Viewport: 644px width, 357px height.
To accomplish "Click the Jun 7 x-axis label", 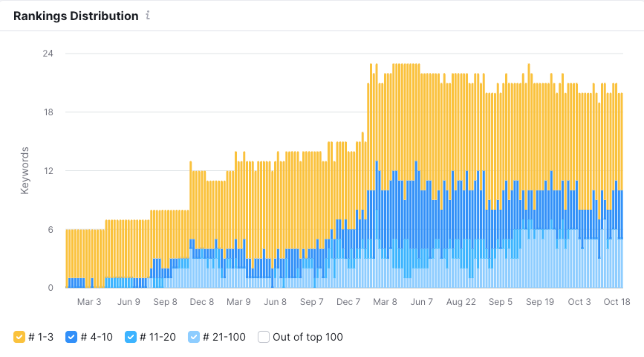I will tap(422, 302).
